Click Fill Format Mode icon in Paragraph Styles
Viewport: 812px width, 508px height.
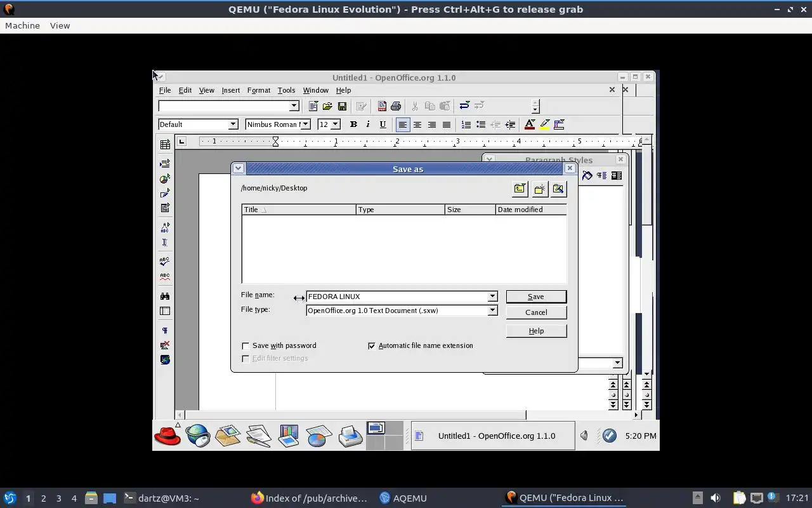pyautogui.click(x=587, y=176)
